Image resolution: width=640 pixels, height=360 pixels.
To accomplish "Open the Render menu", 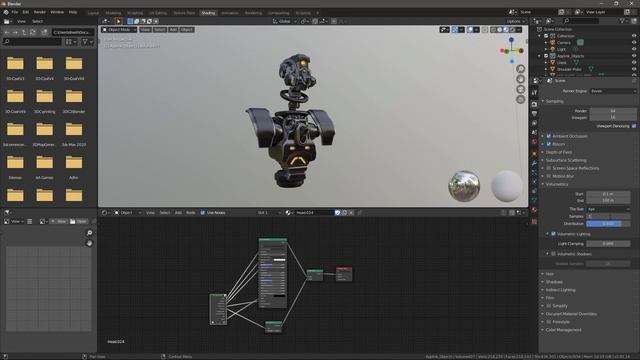I will click(x=40, y=12).
